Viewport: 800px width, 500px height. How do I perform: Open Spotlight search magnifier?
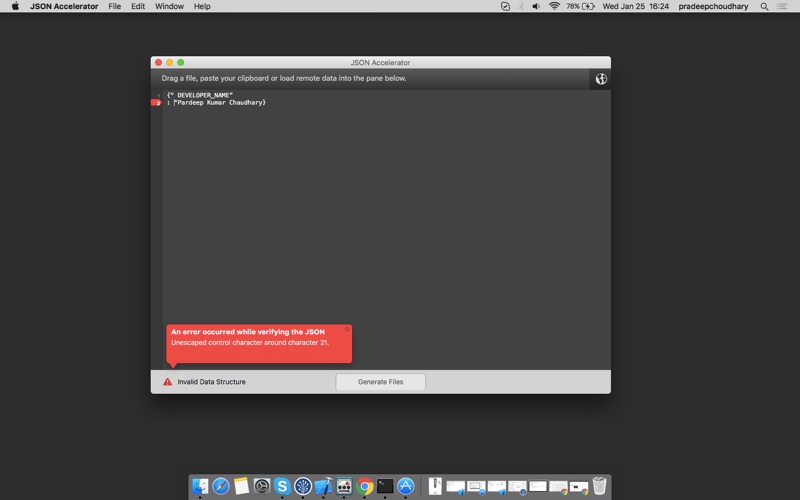764,6
